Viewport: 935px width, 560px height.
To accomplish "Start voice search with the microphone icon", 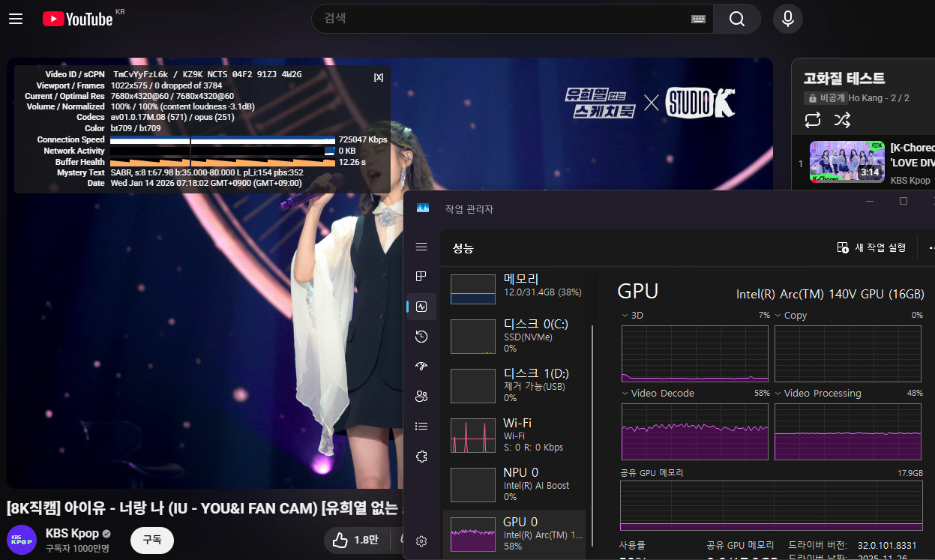I will 787,19.
